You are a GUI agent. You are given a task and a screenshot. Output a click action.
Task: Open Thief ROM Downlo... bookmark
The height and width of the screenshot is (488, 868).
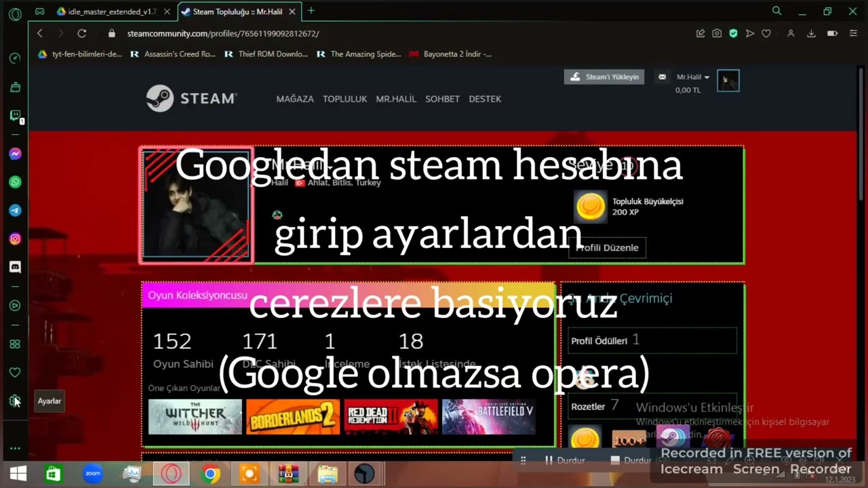[x=267, y=54]
